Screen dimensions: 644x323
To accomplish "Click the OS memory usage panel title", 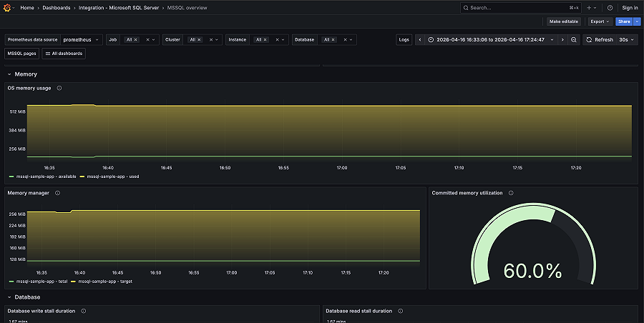I will [29, 88].
